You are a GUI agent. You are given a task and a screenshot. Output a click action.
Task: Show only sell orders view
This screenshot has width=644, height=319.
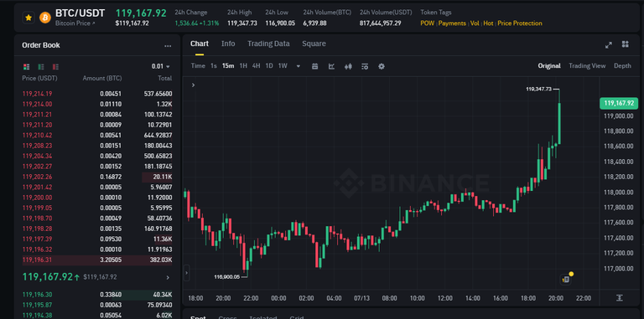click(x=55, y=66)
